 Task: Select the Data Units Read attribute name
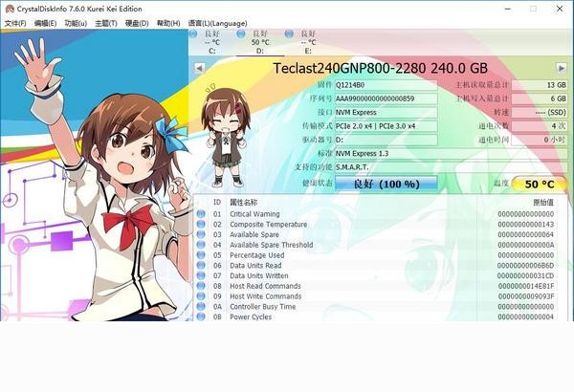(x=255, y=266)
